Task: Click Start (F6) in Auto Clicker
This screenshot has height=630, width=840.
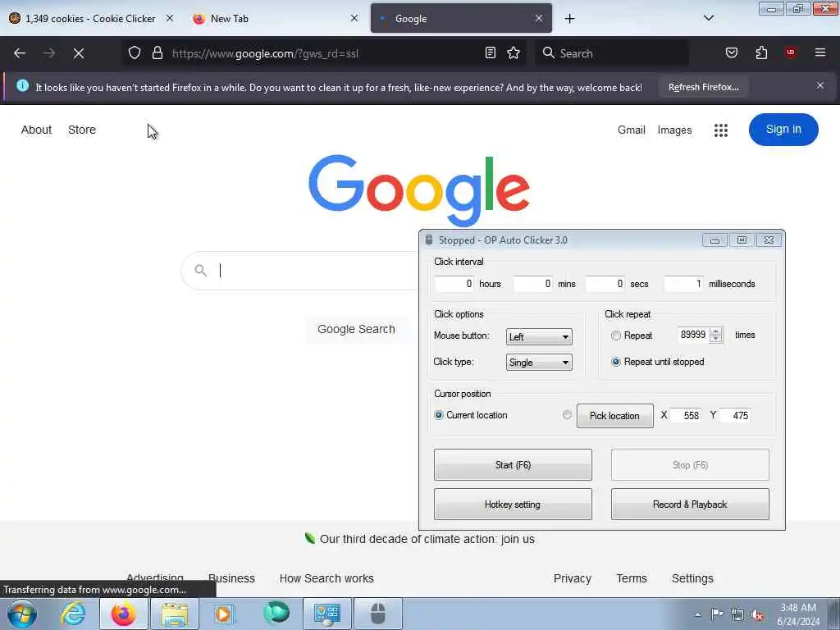Action: pos(513,465)
